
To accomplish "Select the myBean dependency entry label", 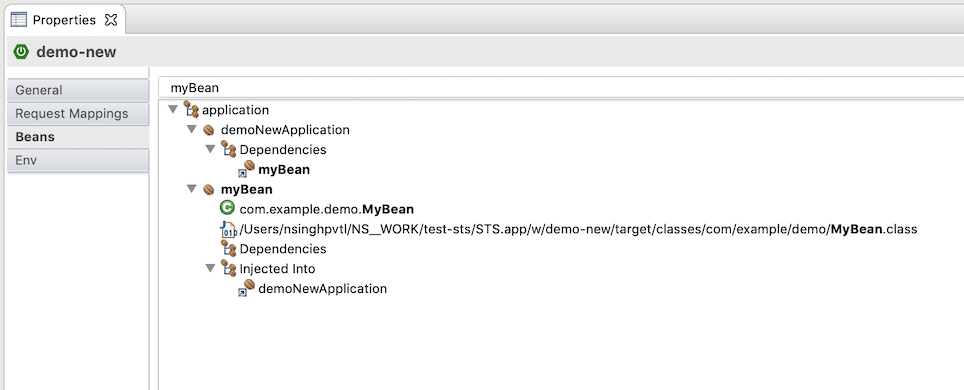I will 284,170.
